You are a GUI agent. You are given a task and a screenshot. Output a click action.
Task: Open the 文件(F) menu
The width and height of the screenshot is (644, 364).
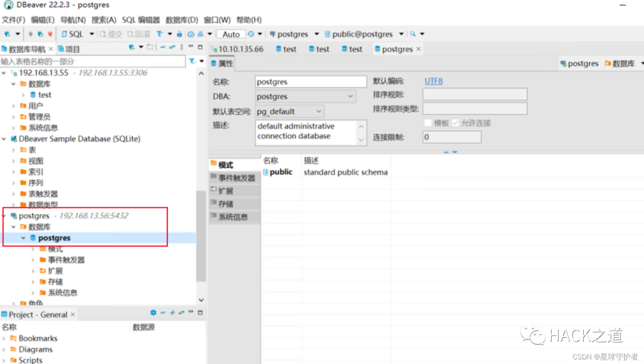(13, 20)
